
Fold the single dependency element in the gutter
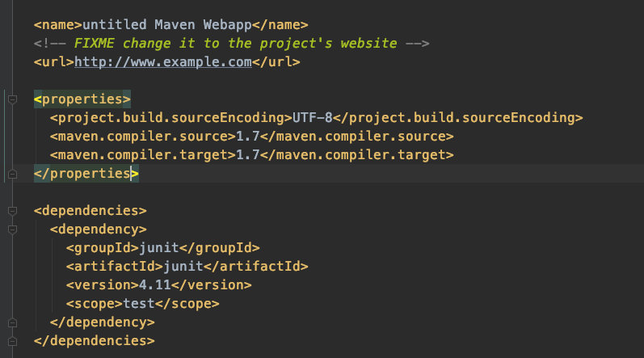tap(12, 230)
